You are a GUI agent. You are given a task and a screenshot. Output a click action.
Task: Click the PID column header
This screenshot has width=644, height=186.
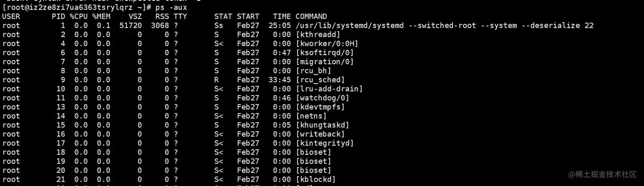[x=59, y=17]
